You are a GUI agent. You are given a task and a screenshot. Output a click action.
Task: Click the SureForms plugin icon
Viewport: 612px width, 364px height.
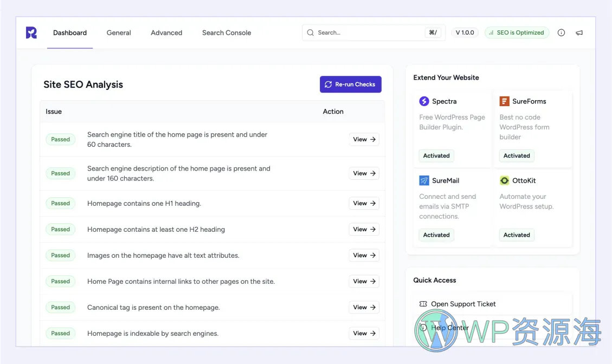[504, 101]
